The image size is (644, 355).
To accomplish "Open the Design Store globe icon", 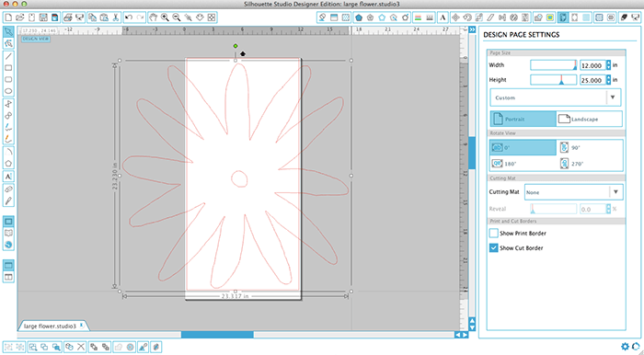I will point(8,245).
